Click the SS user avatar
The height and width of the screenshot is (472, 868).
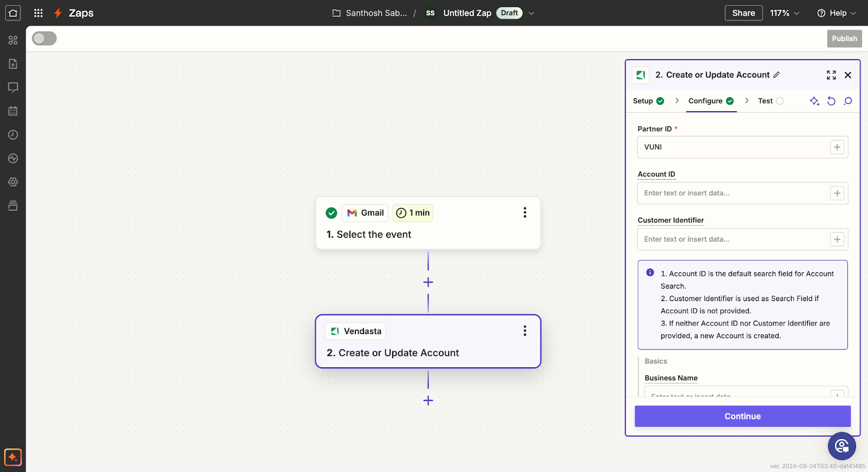pyautogui.click(x=430, y=13)
